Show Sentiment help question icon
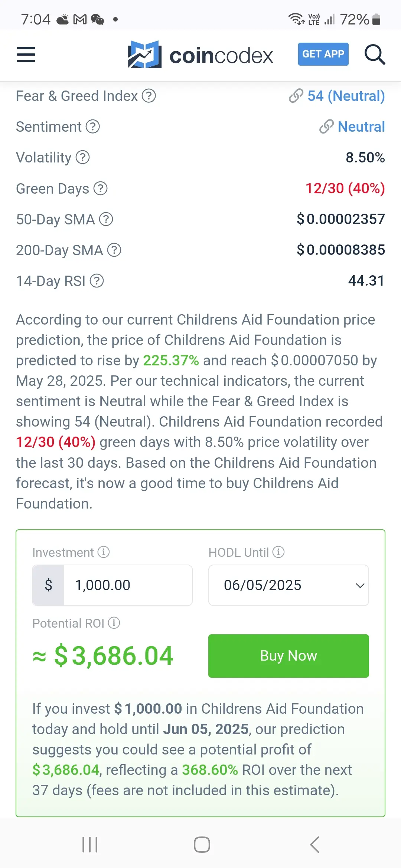This screenshot has width=401, height=868. click(x=93, y=126)
